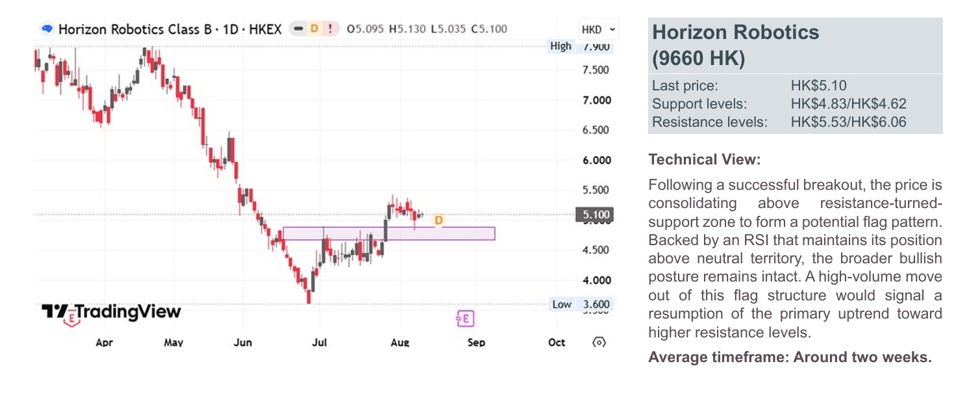Image resolution: width=980 pixels, height=394 pixels.
Task: Click the Resistance levels label
Action: (709, 122)
